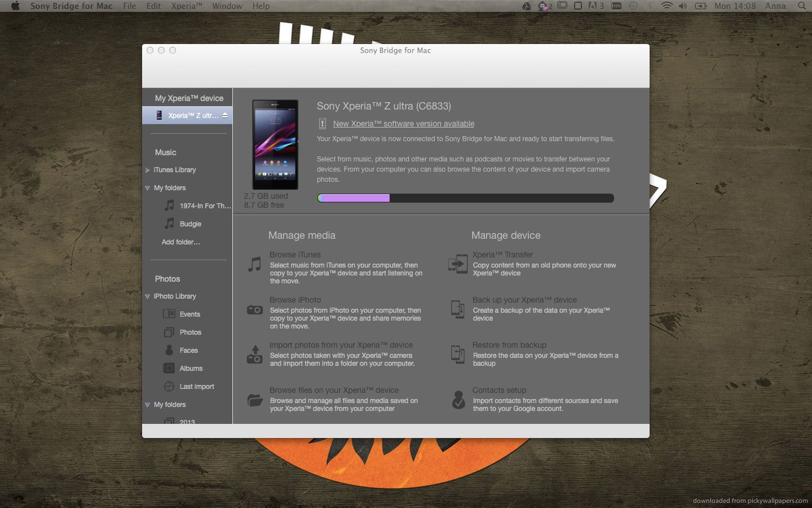Click the "8,7 GB free" text
The image size is (812, 508).
tap(264, 205)
